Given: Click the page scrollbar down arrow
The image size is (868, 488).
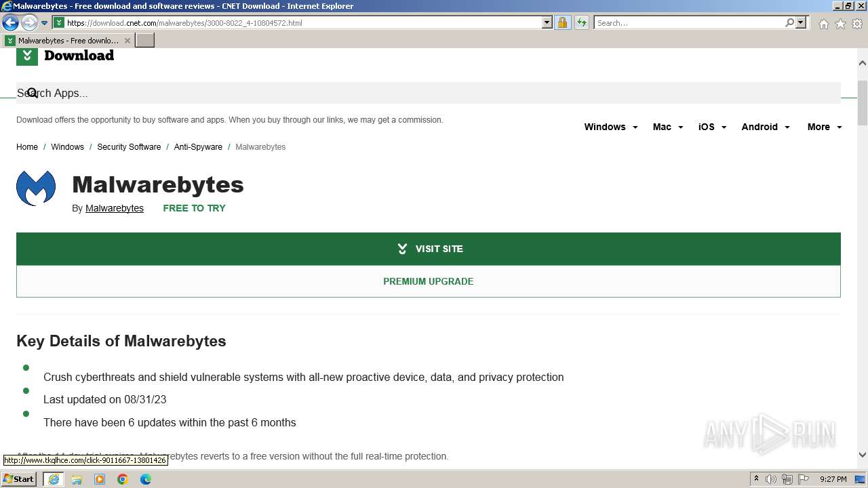Looking at the screenshot, I should pos(863,455).
